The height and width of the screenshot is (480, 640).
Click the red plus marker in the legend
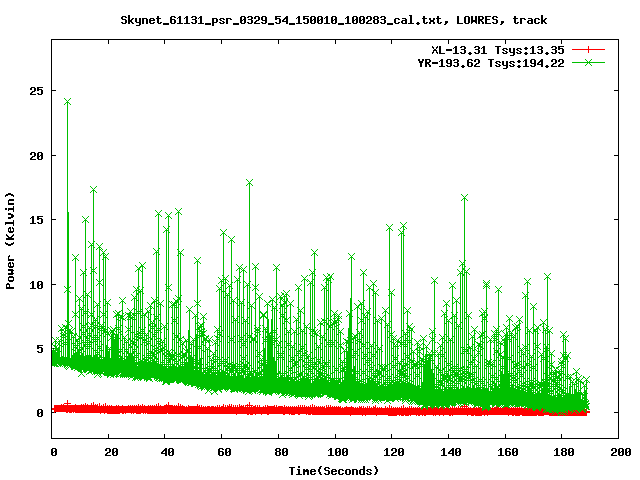click(590, 49)
